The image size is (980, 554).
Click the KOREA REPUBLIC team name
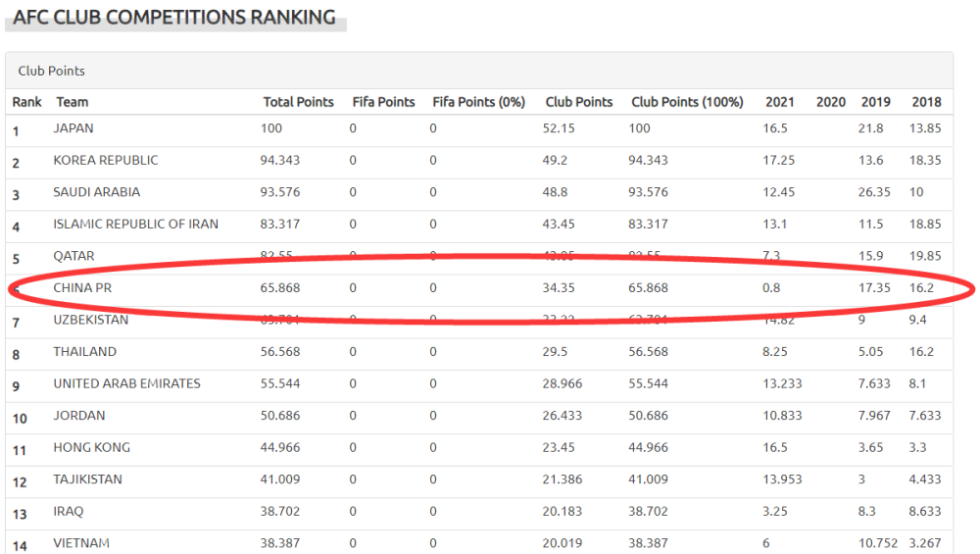click(x=106, y=160)
